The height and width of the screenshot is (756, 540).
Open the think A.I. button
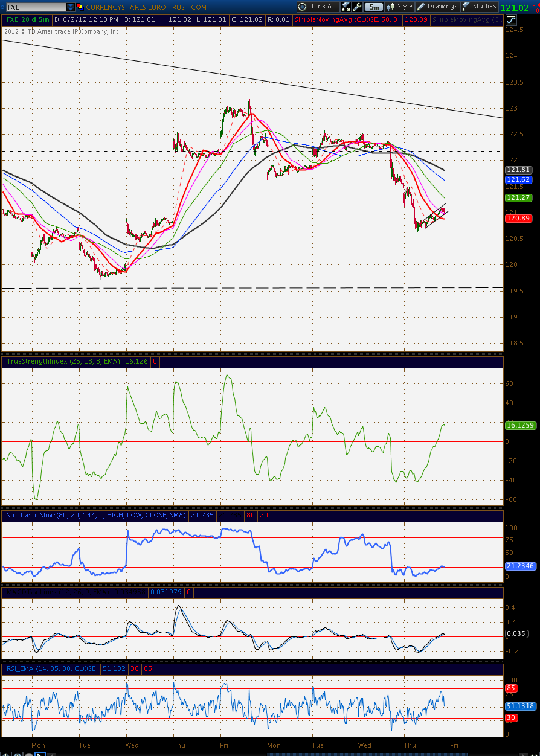(x=318, y=7)
